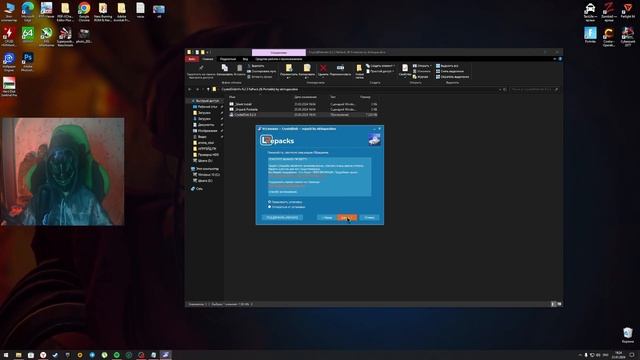Click the wide bottom-left button in the installer
The width and height of the screenshot is (640, 360).
282,218
